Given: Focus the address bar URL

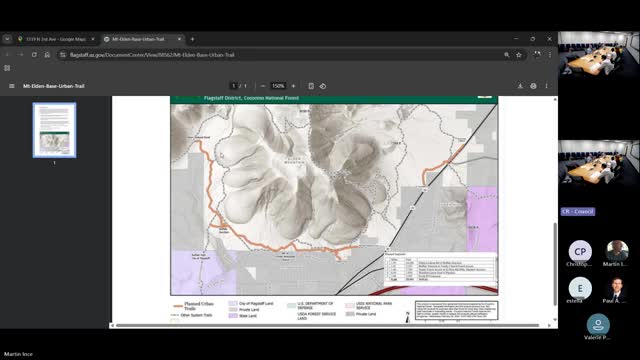Looking at the screenshot, I should click(x=152, y=55).
